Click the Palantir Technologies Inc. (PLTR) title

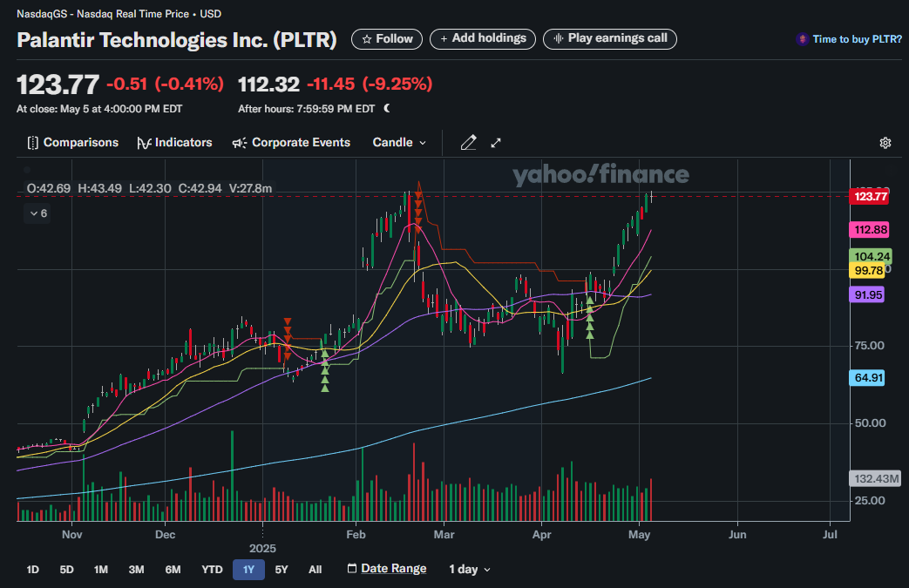[x=177, y=40]
